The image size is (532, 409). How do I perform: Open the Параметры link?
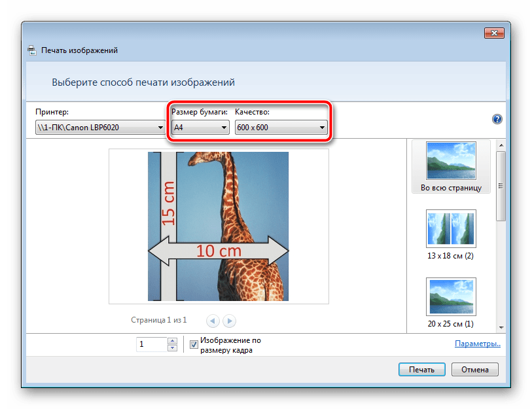point(478,344)
